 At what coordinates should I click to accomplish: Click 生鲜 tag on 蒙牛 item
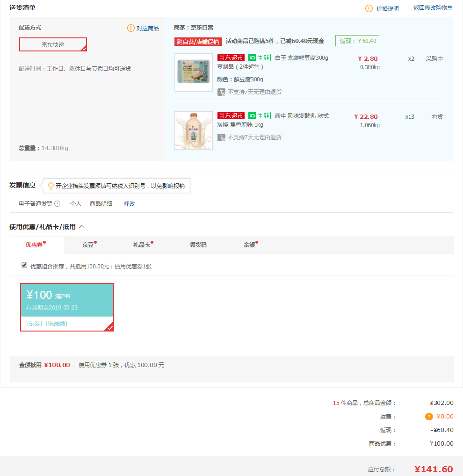tap(259, 115)
